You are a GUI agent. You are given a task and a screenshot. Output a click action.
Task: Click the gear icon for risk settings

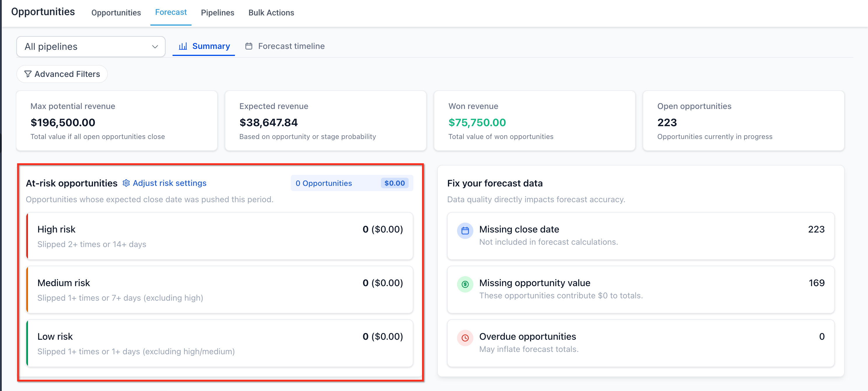[x=126, y=183]
